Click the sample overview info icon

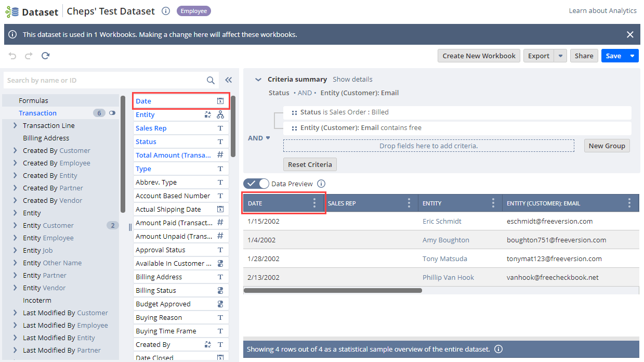point(498,349)
